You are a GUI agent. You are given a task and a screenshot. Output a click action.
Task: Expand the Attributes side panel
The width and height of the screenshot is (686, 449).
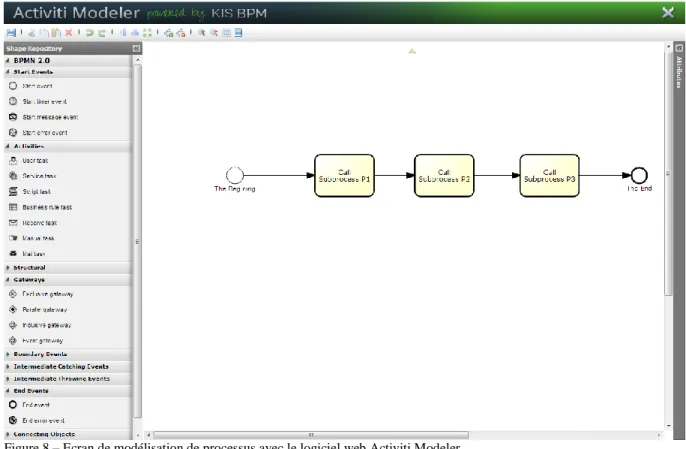click(679, 48)
